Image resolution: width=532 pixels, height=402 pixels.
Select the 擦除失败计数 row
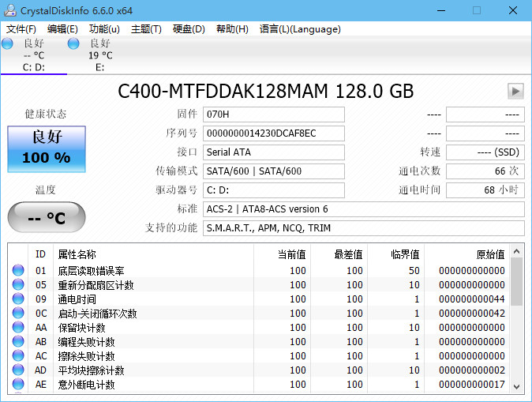click(x=259, y=356)
